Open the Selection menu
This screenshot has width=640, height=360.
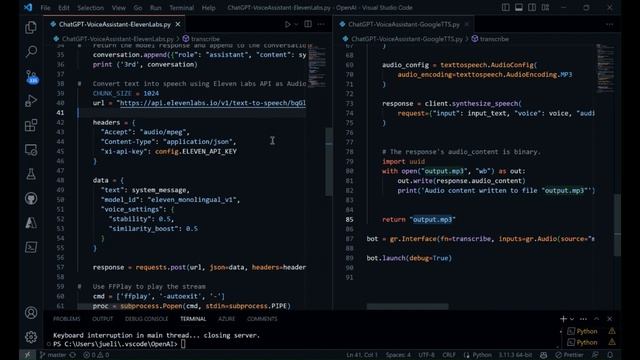90,7
